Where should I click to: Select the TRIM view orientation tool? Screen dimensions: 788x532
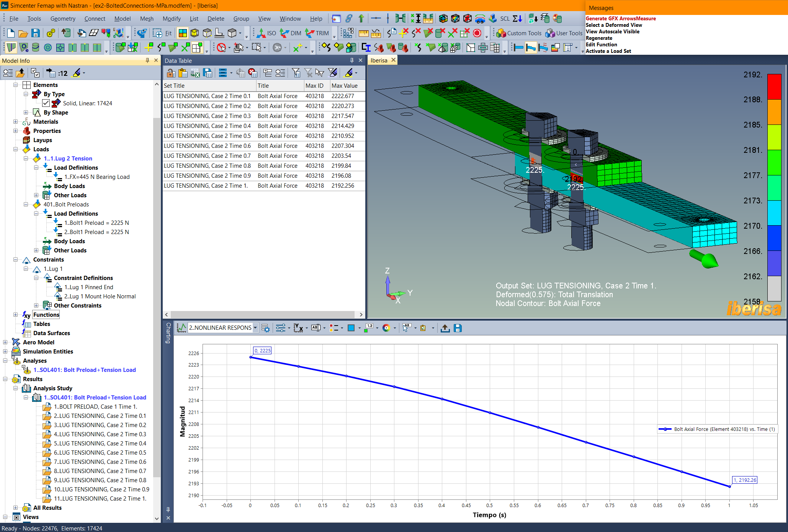(x=317, y=33)
